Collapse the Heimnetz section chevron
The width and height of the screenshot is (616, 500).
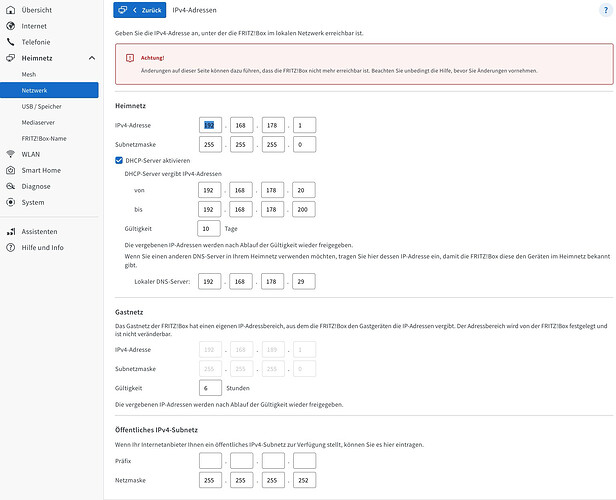tap(92, 58)
